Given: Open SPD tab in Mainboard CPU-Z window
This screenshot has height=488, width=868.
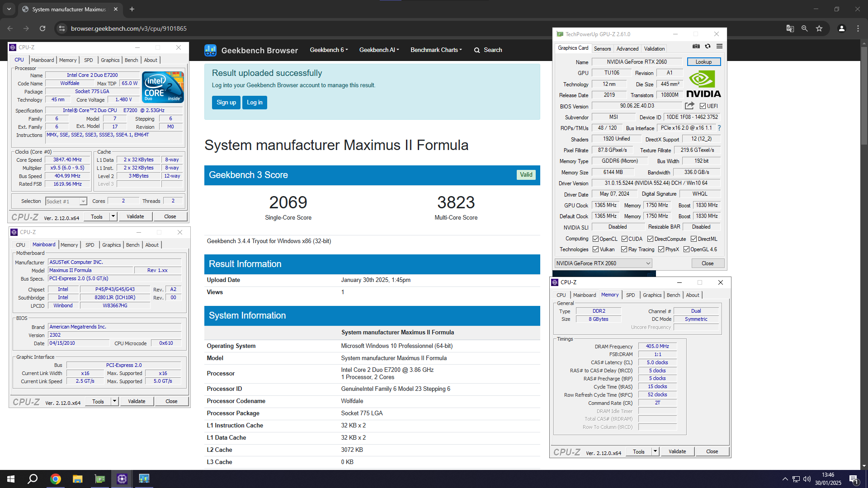Looking at the screenshot, I should [x=90, y=245].
